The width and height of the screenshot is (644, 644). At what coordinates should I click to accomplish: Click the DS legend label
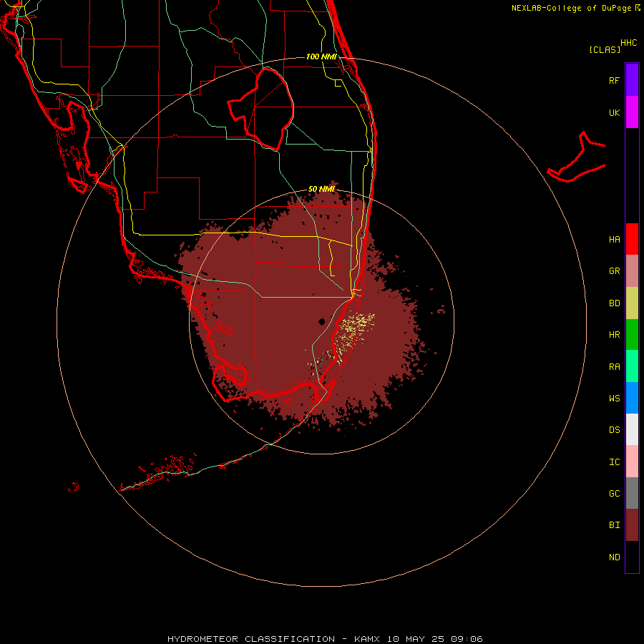click(614, 429)
